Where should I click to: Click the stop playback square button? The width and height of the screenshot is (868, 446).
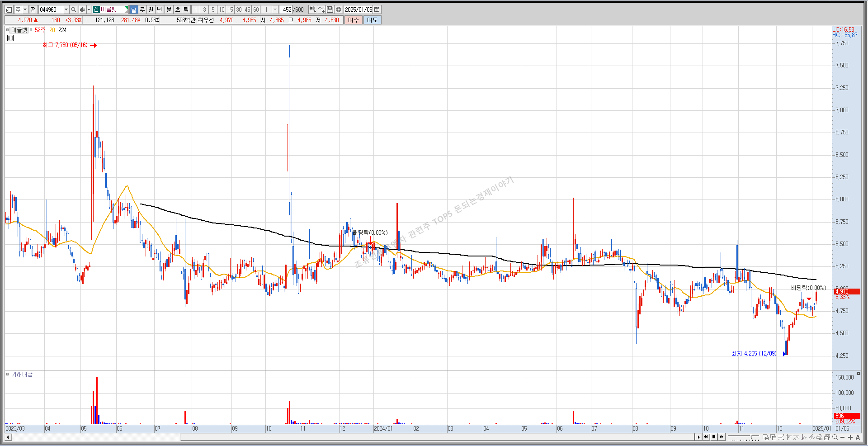pos(714,437)
